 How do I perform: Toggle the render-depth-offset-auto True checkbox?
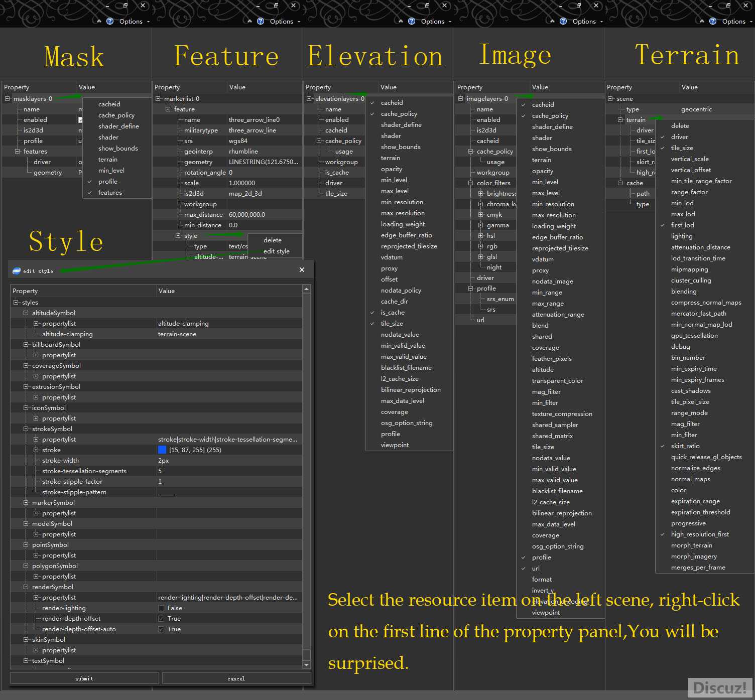coord(161,629)
